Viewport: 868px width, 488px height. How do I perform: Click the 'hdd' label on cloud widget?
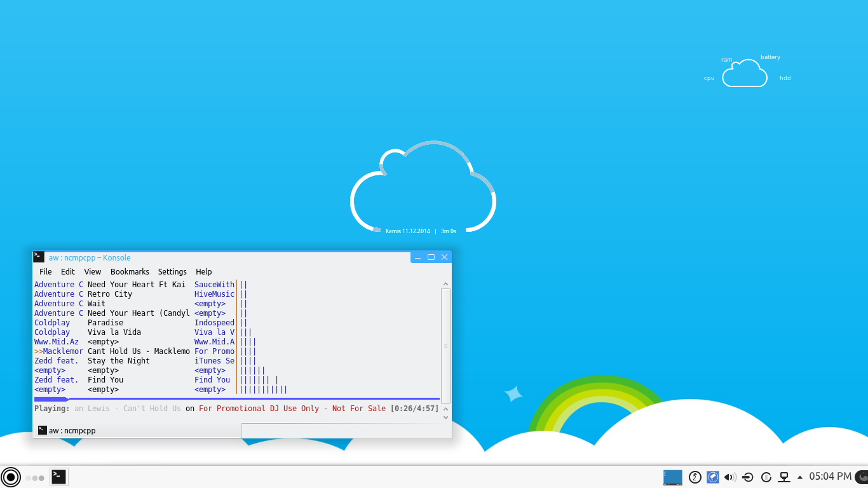click(785, 78)
